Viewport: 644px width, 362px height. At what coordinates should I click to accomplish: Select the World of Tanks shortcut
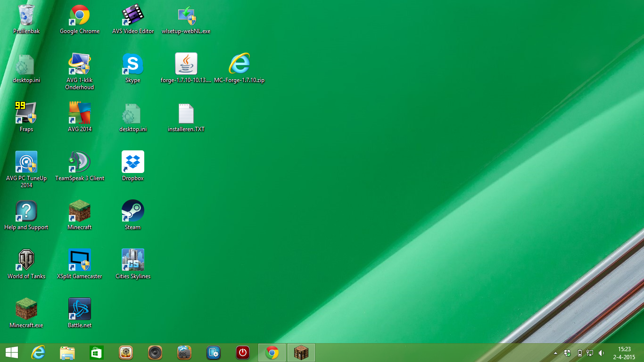pos(26,264)
